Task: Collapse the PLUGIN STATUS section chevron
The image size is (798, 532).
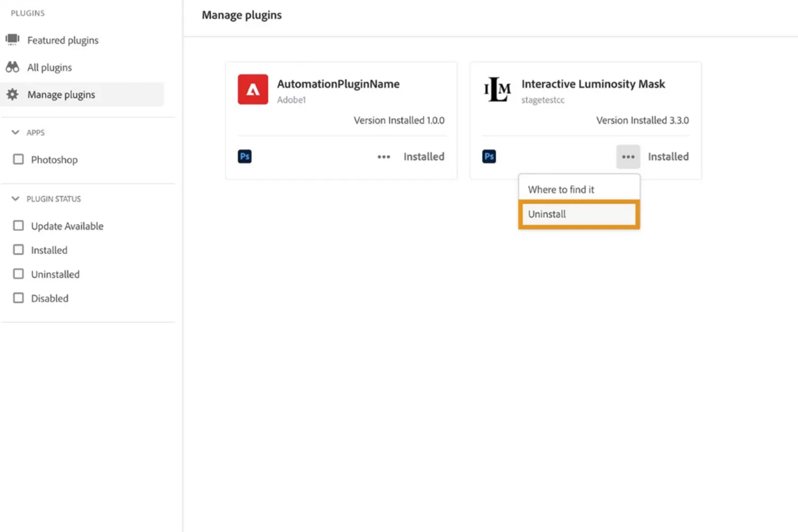Action: [15, 198]
